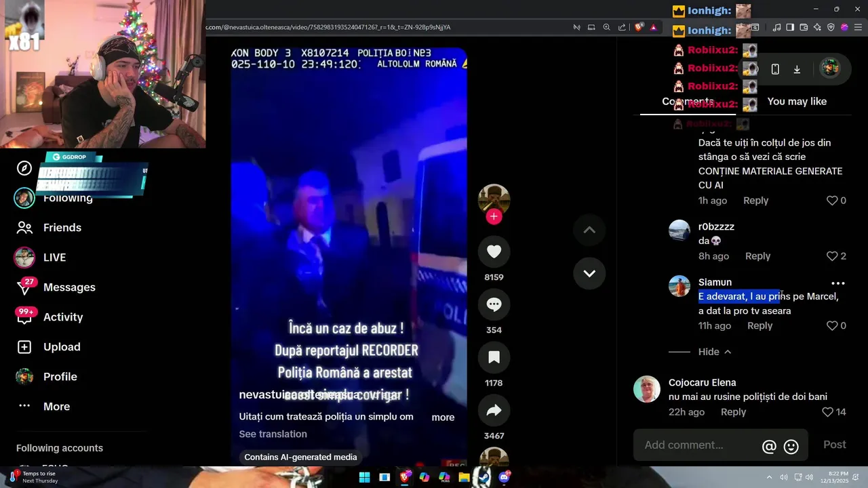
Task: Open the Windows Start button
Action: [364, 477]
